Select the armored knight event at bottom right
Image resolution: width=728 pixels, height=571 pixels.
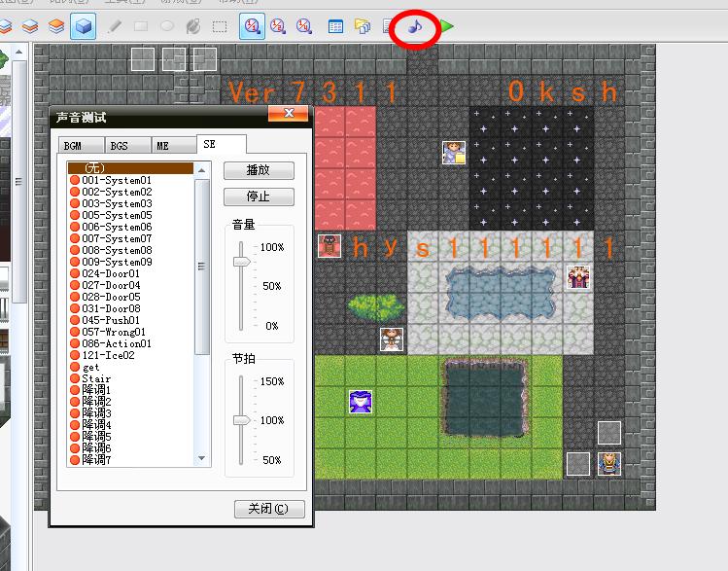(609, 464)
